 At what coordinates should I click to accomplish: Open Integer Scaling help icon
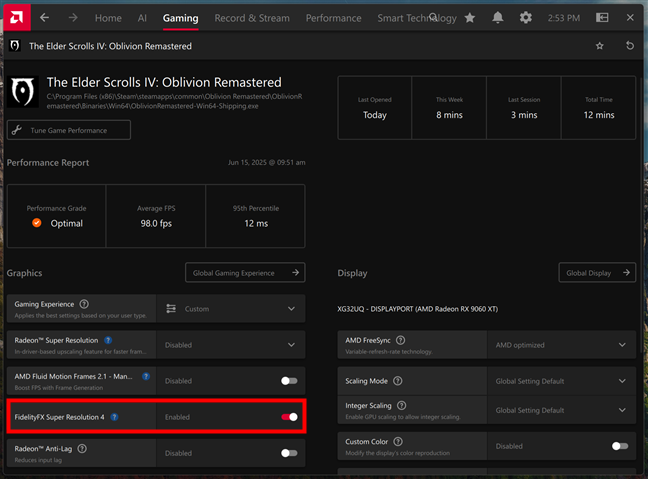(x=401, y=405)
